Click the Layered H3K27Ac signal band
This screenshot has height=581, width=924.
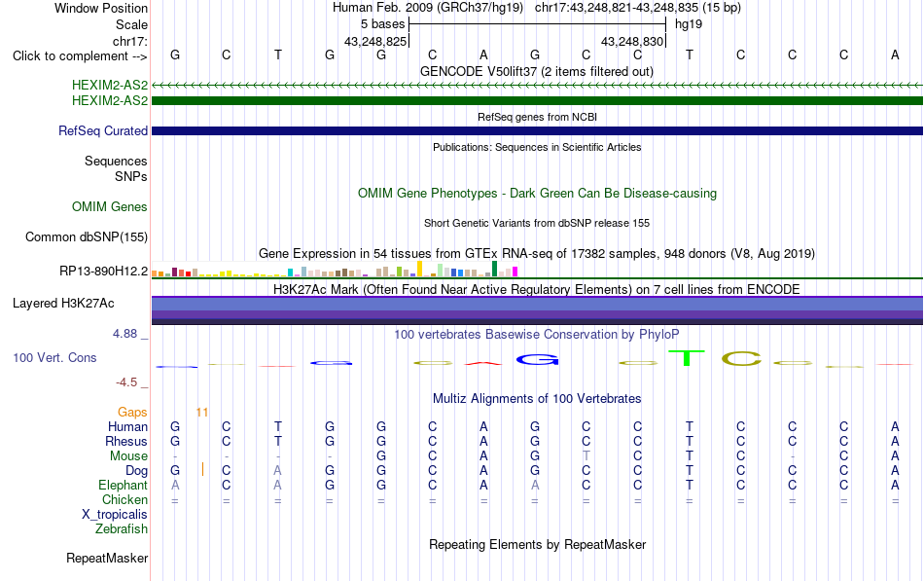point(537,310)
